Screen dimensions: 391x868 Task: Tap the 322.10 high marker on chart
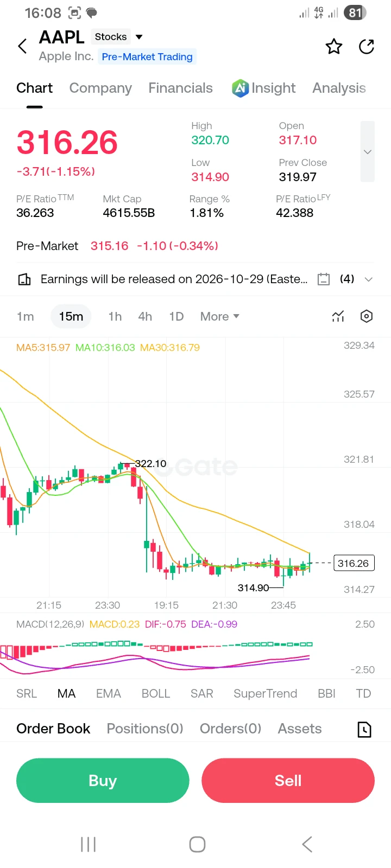click(150, 463)
